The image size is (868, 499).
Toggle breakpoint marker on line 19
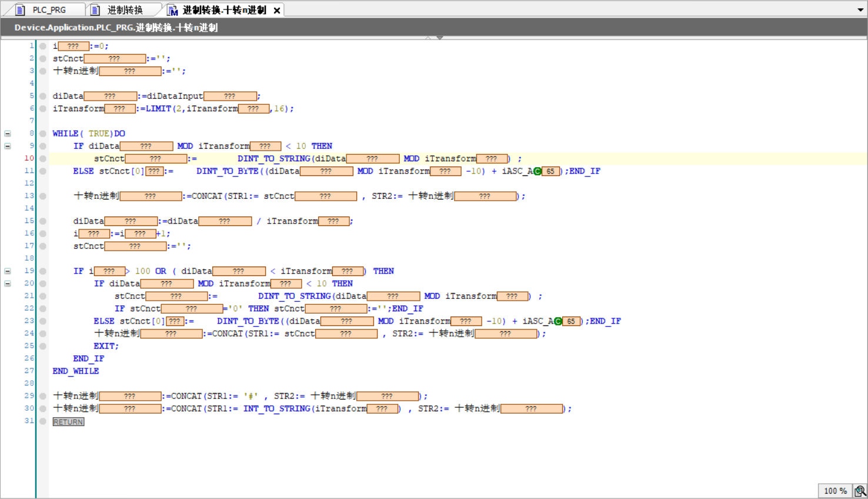[43, 271]
